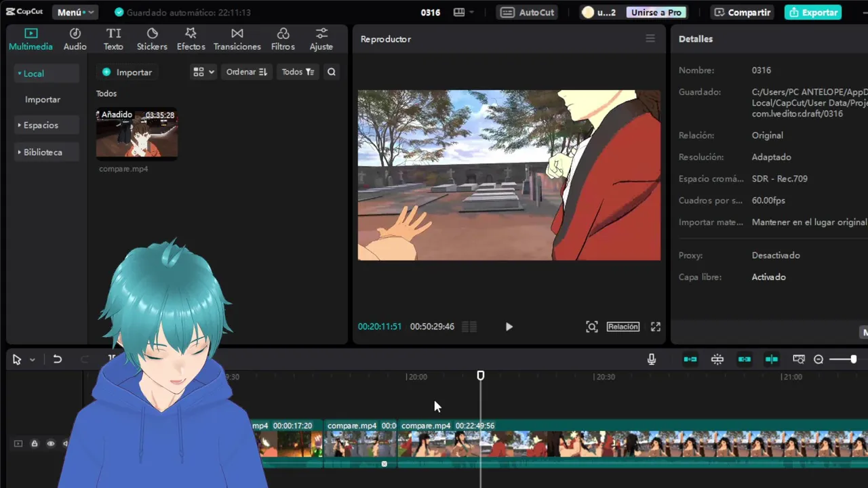Click the keyframe marker on timeline clip

coord(384,464)
